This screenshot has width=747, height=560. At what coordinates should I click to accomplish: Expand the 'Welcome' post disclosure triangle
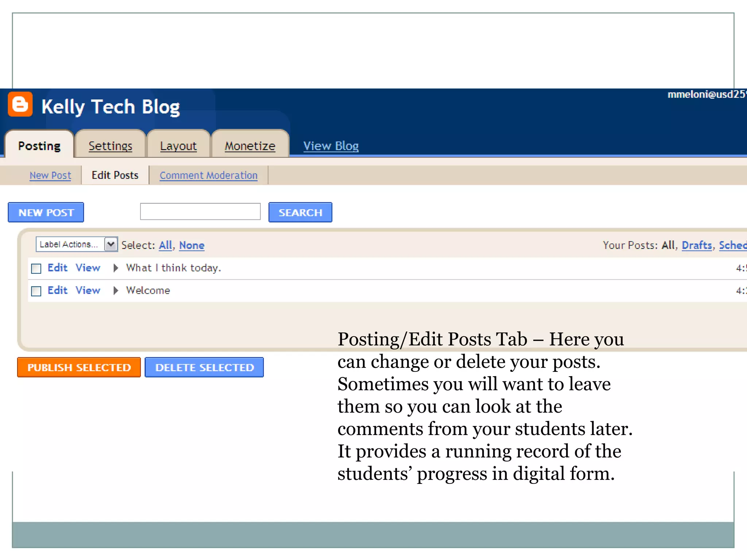[116, 291]
